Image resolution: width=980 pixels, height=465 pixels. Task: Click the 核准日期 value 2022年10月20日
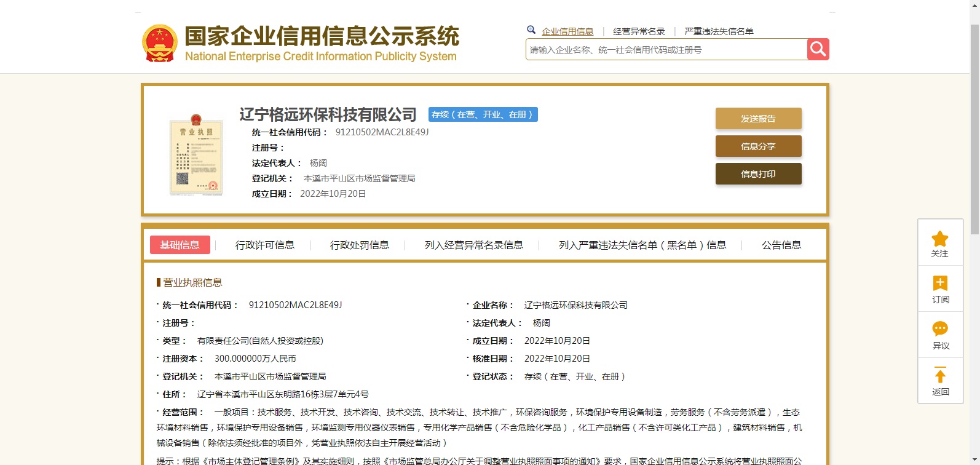pos(557,359)
